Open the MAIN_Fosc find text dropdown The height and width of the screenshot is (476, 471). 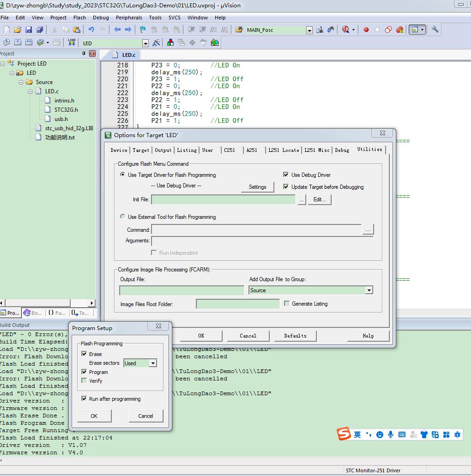click(309, 30)
